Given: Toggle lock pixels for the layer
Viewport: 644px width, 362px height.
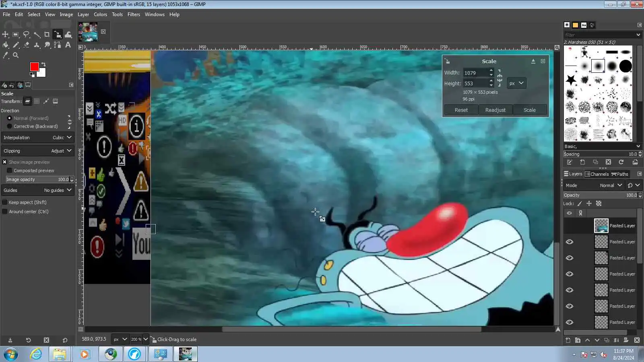Looking at the screenshot, I should [x=580, y=204].
